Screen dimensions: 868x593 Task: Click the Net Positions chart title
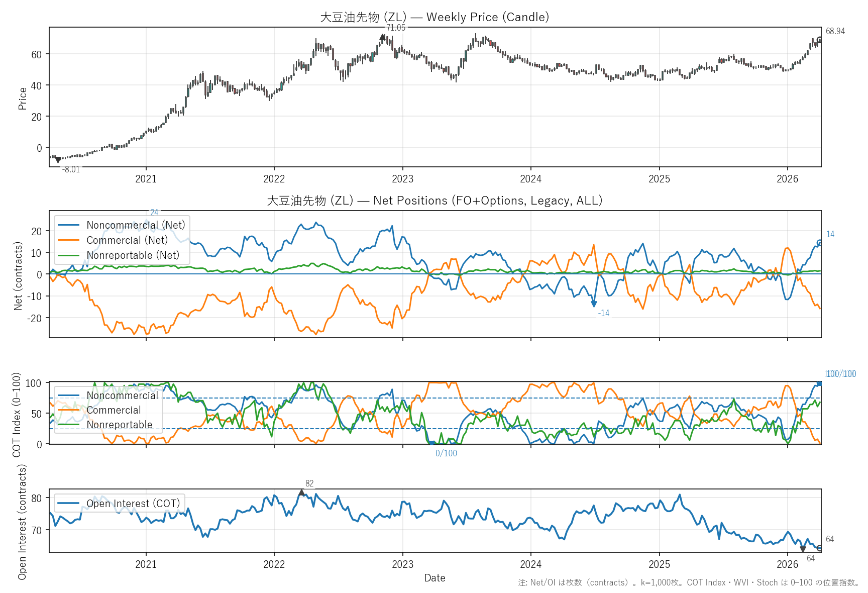coord(435,201)
